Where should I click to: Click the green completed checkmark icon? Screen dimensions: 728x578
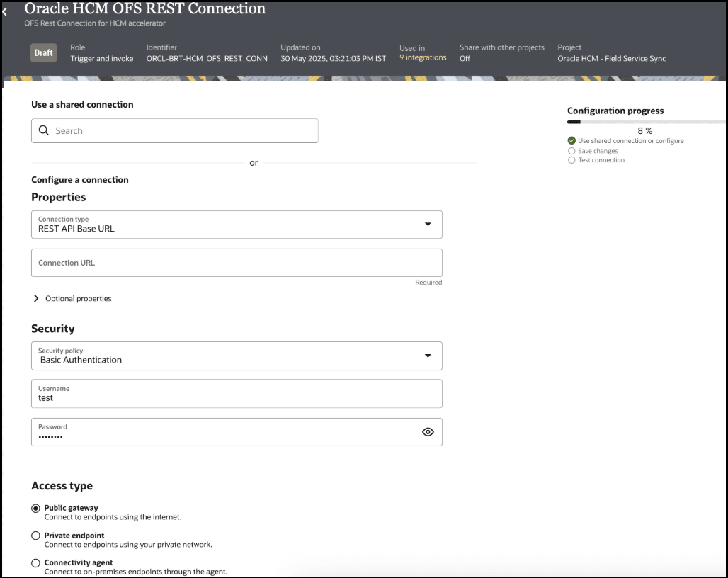(x=571, y=141)
